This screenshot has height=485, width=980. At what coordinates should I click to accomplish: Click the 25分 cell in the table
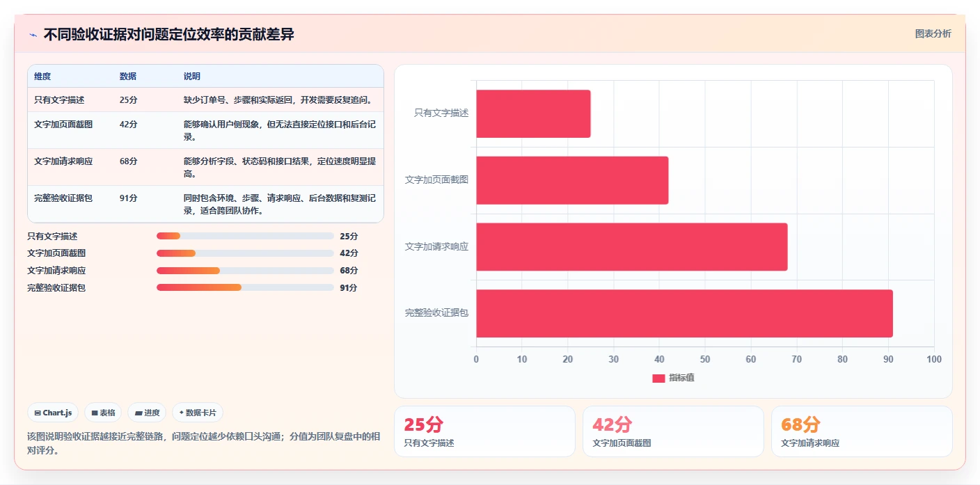(128, 100)
